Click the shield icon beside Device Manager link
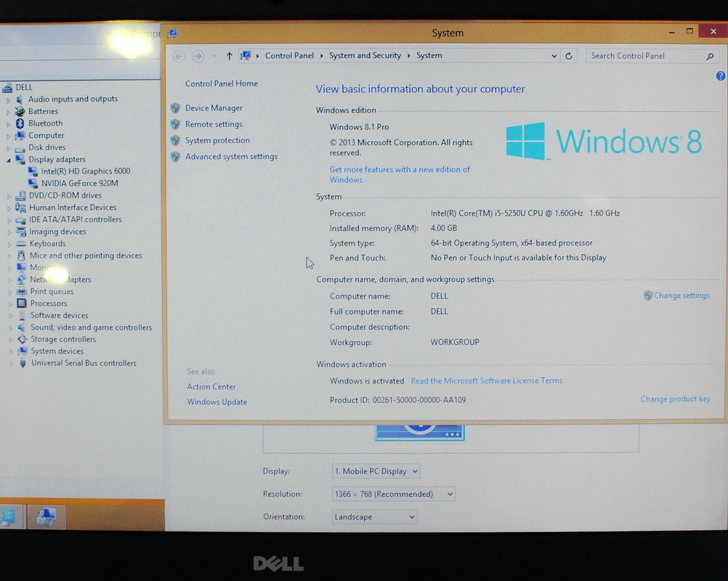Viewport: 728px width, 581px height. (176, 108)
